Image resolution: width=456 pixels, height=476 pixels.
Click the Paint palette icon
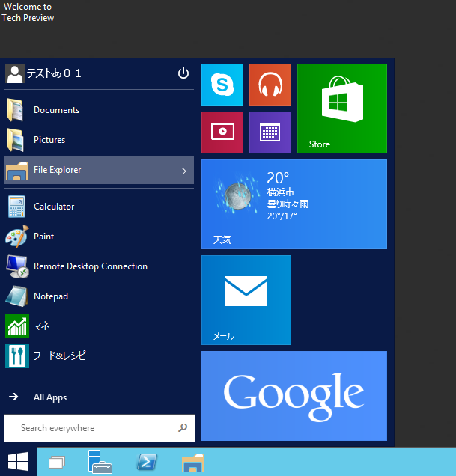click(17, 237)
